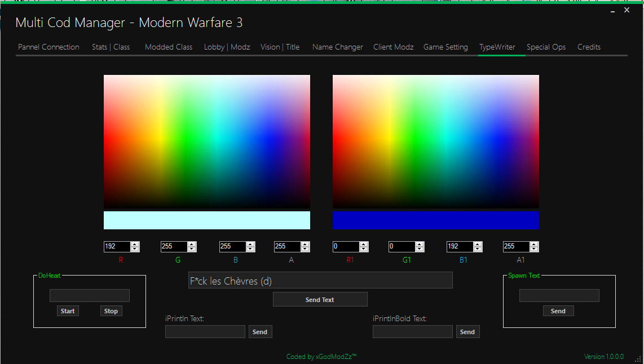Viewport: 644px width, 364px height.
Task: Click the dark blue preview color bar
Action: (436, 220)
